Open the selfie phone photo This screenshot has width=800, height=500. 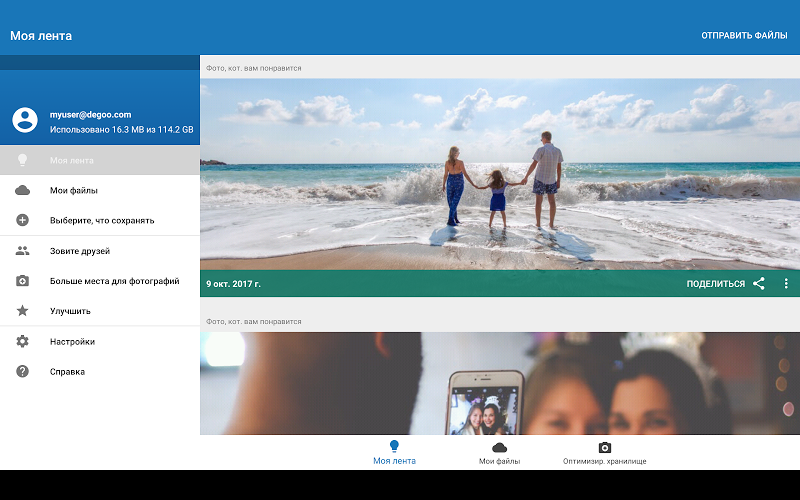[x=500, y=383]
